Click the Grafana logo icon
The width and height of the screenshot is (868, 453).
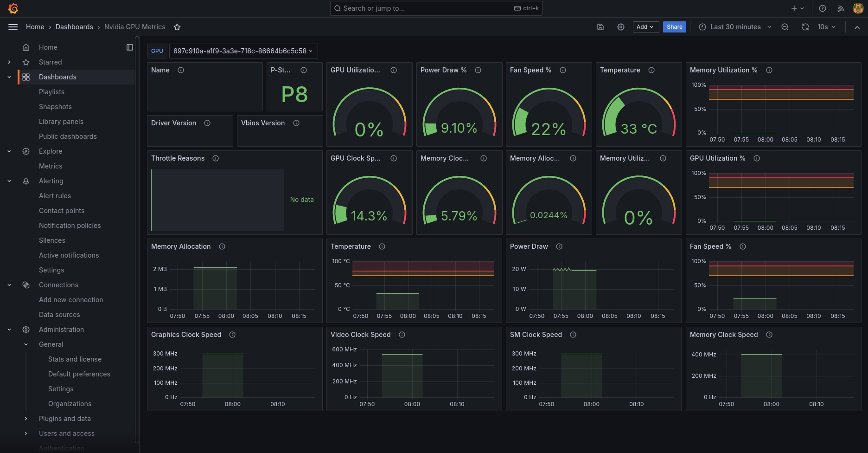(13, 8)
